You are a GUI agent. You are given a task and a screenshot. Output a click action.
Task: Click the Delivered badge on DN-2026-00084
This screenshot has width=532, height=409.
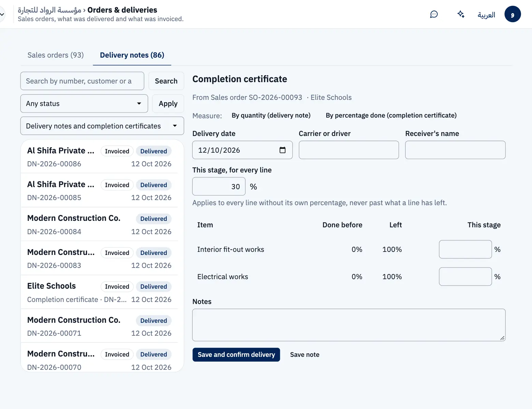(154, 219)
